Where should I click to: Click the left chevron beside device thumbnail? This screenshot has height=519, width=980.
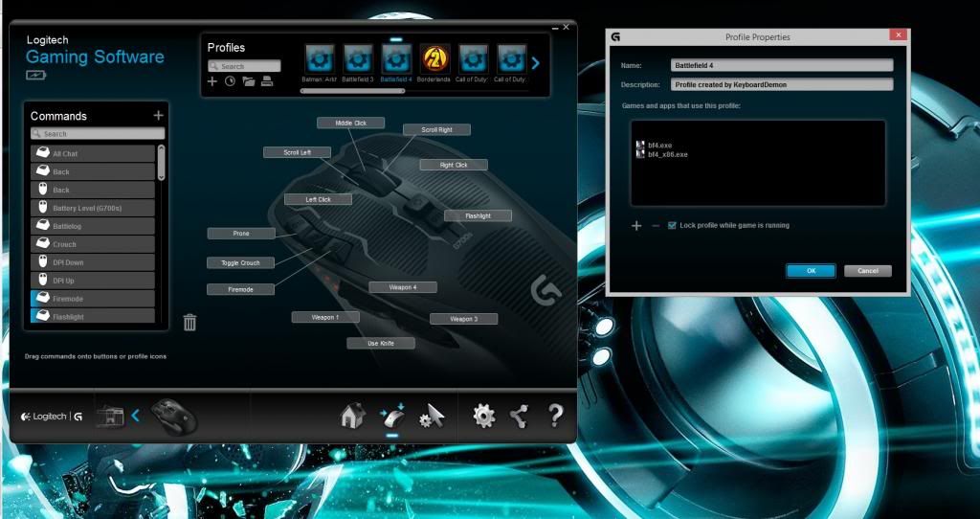click(x=136, y=416)
